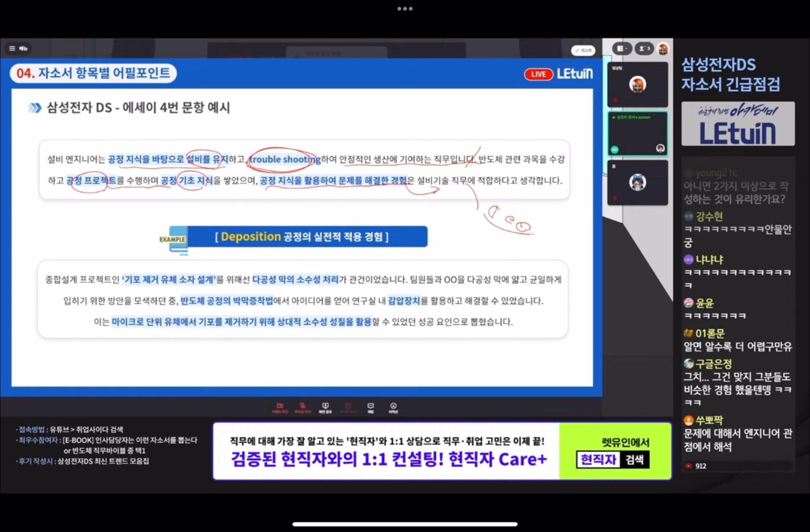Click the minimize (최소화) pill button
The width and height of the screenshot is (810, 532).
tap(583, 50)
